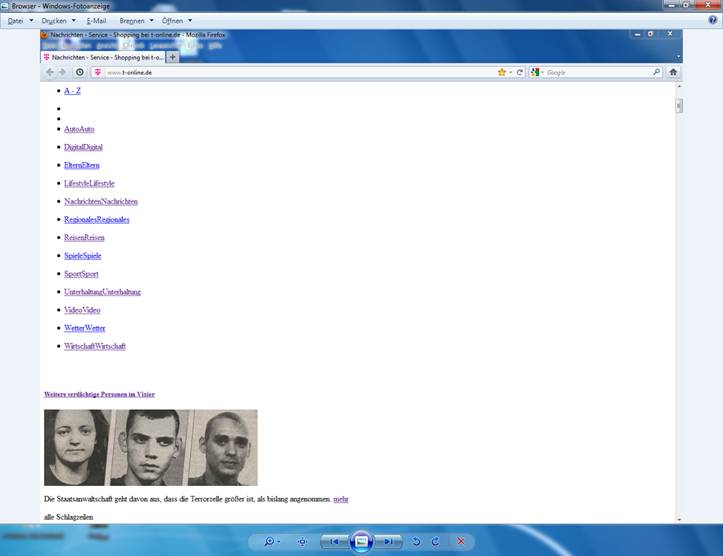
Task: Open the Sport link
Action: [x=81, y=274]
